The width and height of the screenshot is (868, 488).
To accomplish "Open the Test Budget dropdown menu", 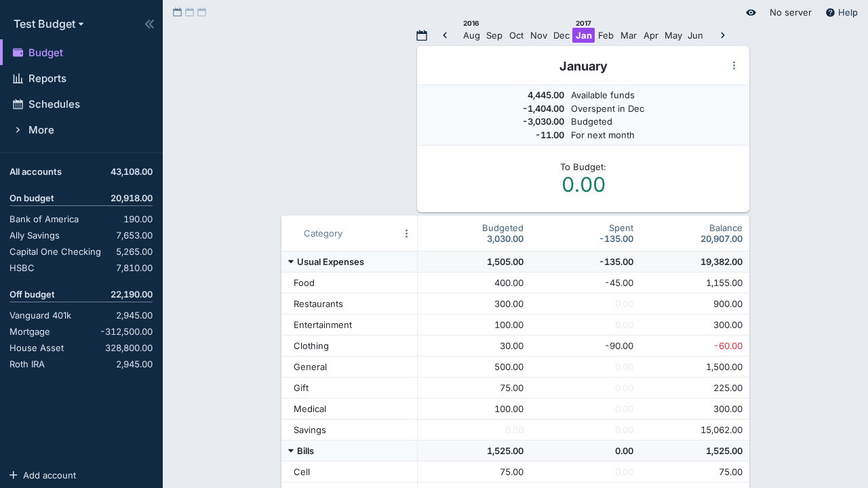I will point(49,24).
